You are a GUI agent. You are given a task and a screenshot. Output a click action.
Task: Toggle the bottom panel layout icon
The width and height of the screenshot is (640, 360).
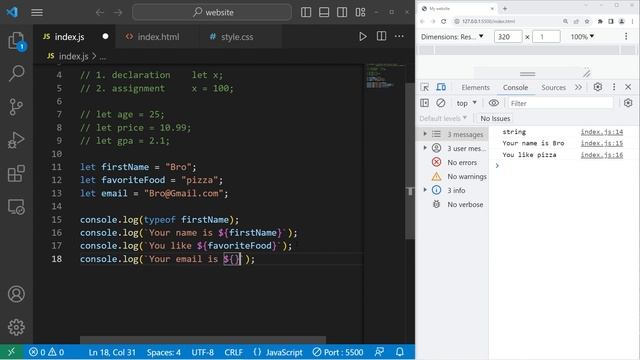(324, 12)
